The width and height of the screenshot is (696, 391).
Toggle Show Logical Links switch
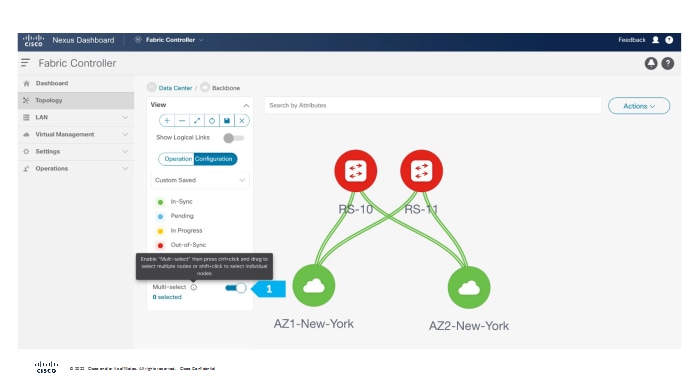click(233, 138)
